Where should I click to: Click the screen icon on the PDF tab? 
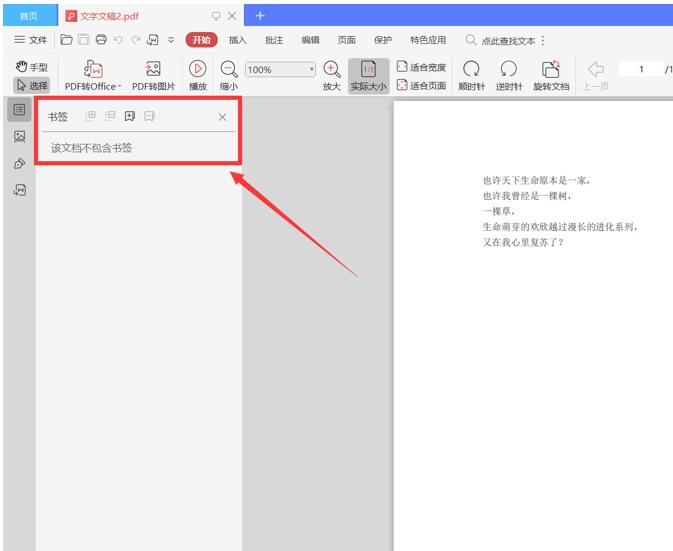point(216,16)
